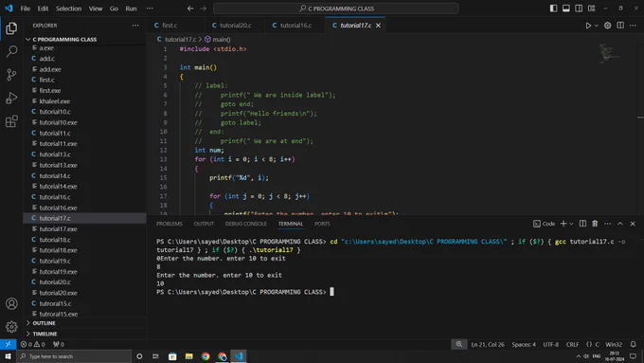644x363 pixels.
Task: Switch to the PROBLEMS panel tab
Action: coord(170,224)
